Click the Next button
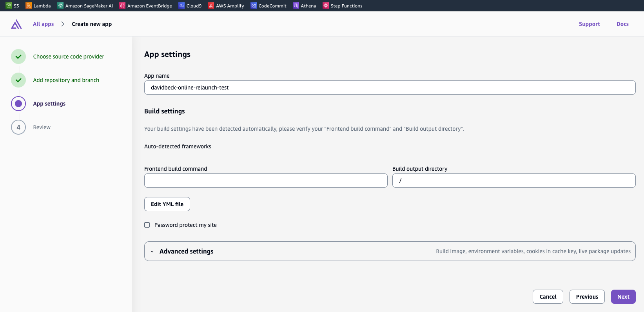Viewport: 644px width, 312px height. click(x=623, y=297)
